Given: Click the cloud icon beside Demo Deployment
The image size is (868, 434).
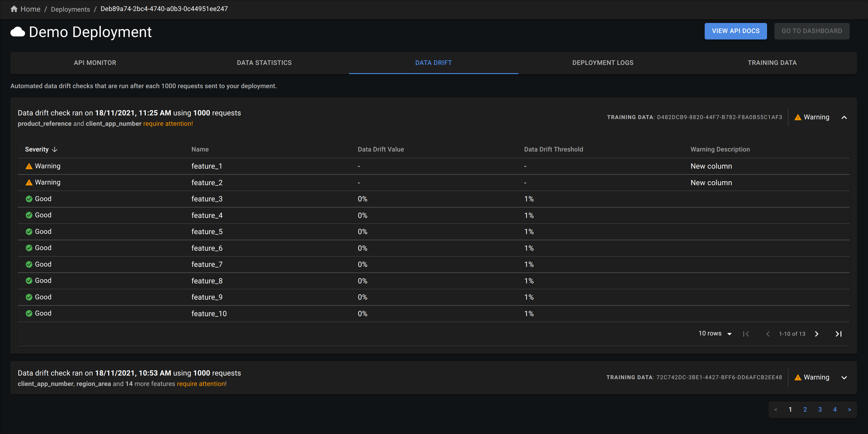Looking at the screenshot, I should [18, 32].
